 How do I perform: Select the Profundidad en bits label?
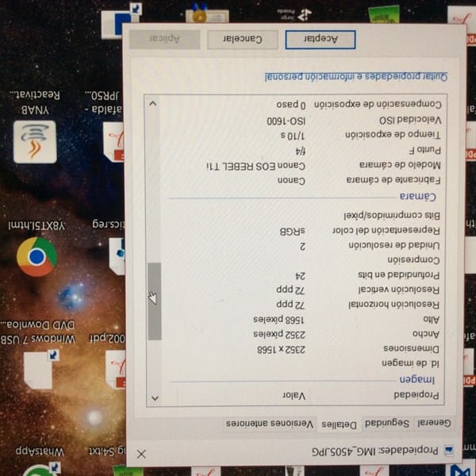398,275
